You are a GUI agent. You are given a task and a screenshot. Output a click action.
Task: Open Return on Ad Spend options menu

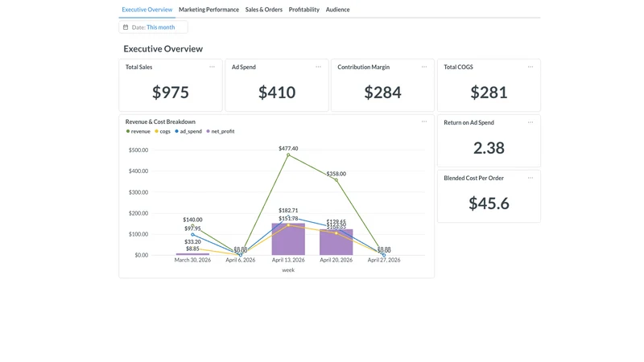tap(530, 122)
